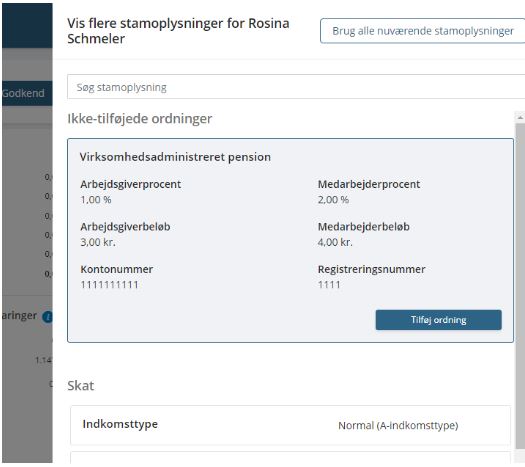Click 'Brug alle nuværende stamoplysninger' button
The image size is (525, 467).
(x=423, y=31)
